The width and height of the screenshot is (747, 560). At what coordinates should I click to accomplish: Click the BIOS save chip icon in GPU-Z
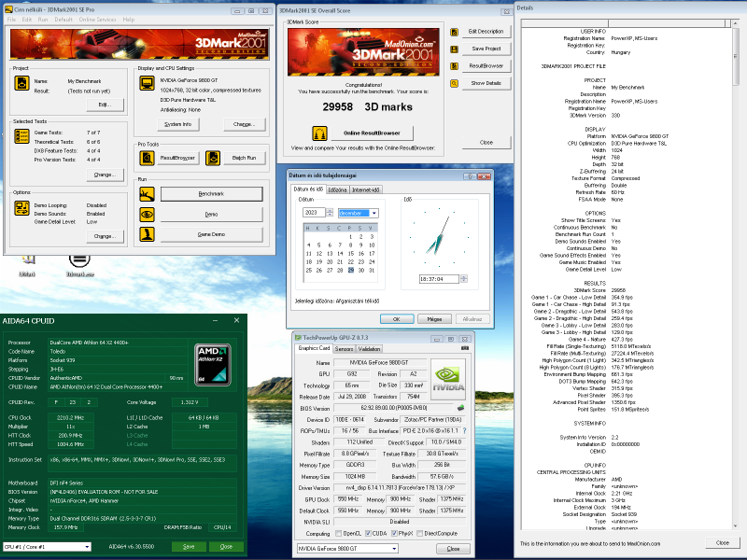click(460, 408)
